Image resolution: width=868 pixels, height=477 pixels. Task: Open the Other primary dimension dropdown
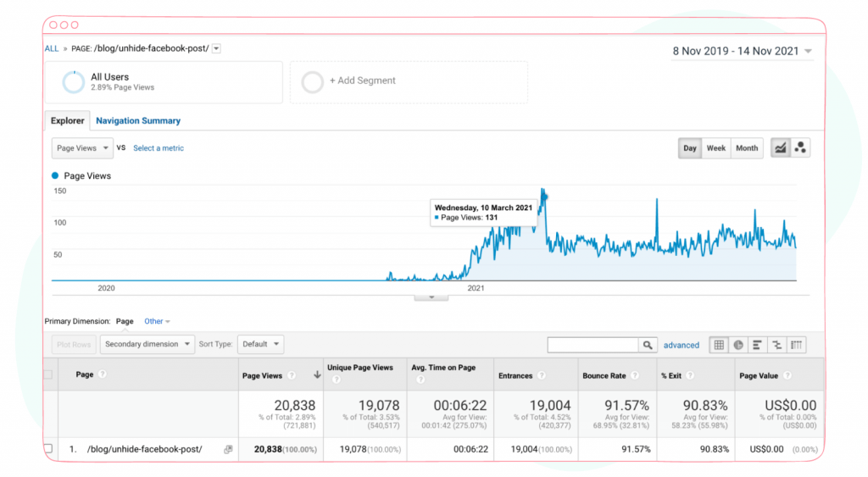[x=157, y=321]
